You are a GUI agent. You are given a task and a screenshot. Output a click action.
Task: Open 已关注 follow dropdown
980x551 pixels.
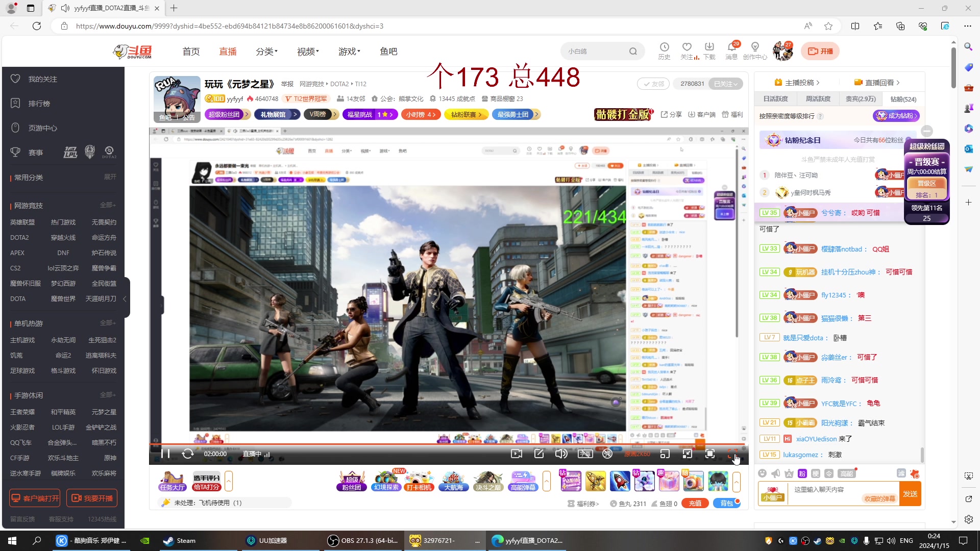pos(725,84)
